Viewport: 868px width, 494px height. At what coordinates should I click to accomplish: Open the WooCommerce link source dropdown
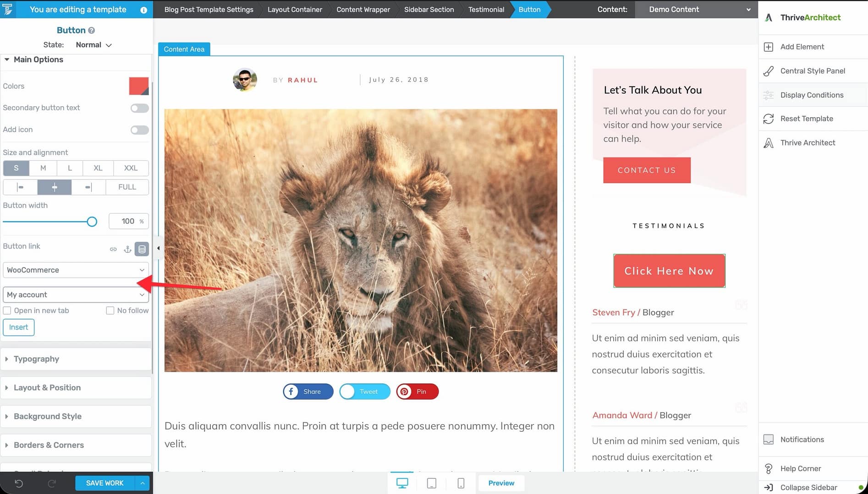(76, 270)
